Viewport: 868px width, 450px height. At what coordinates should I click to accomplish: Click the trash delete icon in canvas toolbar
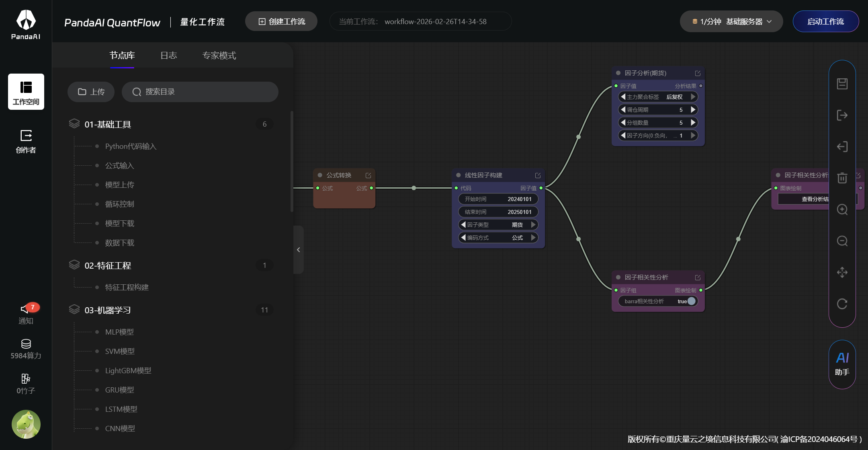coord(842,178)
